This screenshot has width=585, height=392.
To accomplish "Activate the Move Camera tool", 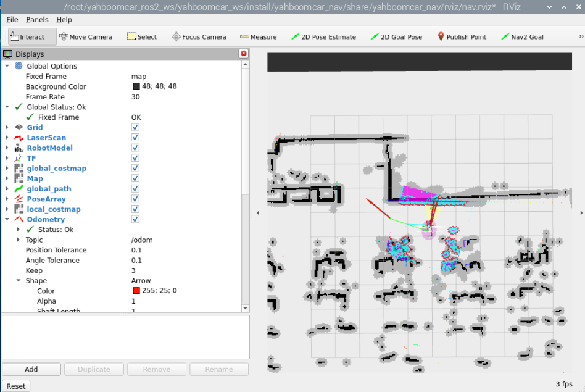I will 86,37.
